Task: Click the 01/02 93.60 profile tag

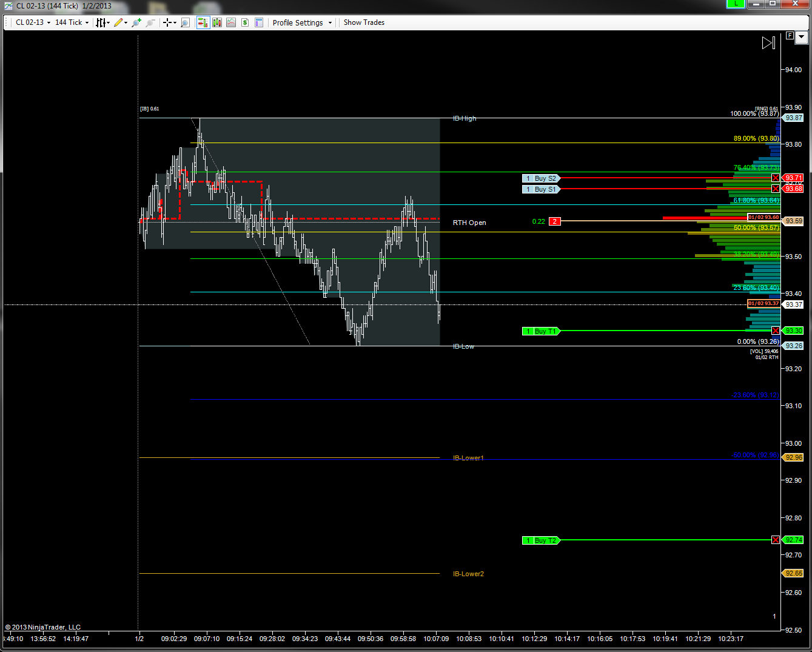Action: [x=763, y=217]
